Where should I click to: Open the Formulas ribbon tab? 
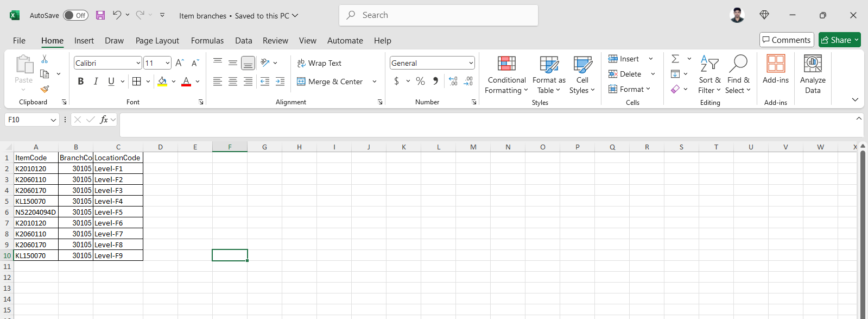(x=207, y=41)
